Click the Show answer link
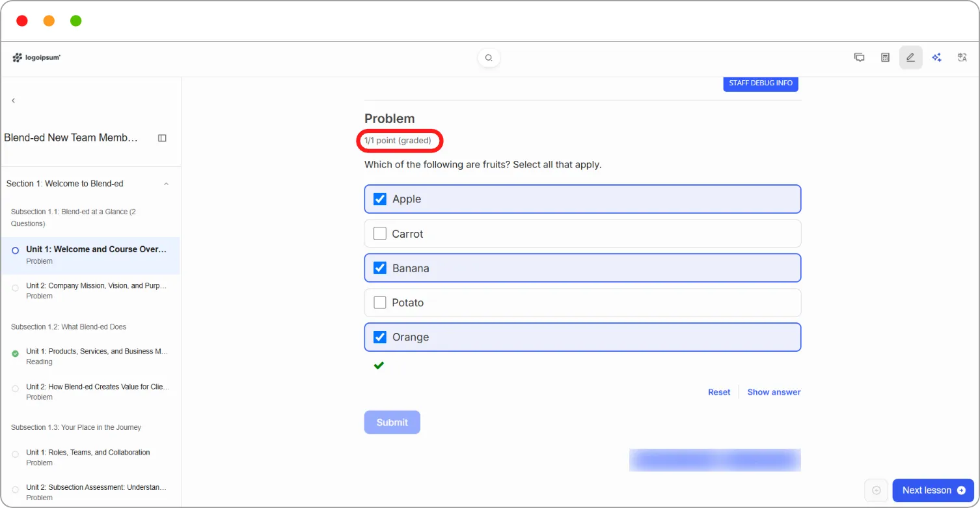Image resolution: width=980 pixels, height=508 pixels. (774, 392)
